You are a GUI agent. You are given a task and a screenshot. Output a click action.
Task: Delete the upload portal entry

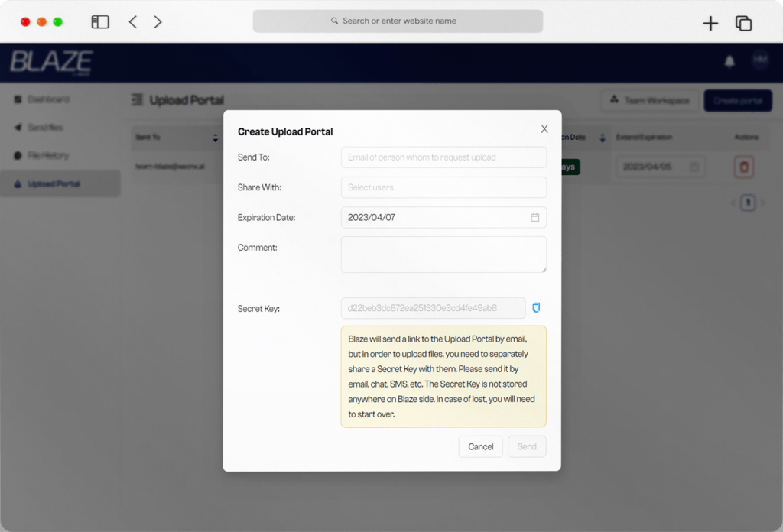coord(745,167)
